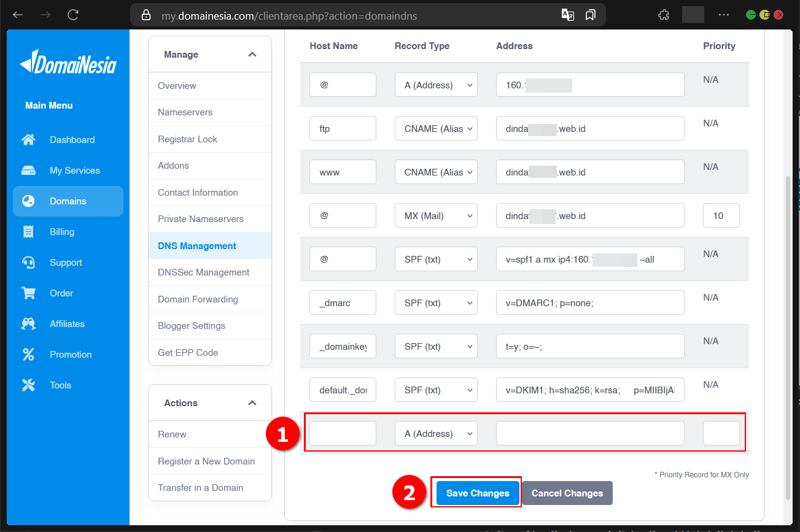The height and width of the screenshot is (532, 800).
Task: Select the My Services sidebar icon
Action: 28,170
